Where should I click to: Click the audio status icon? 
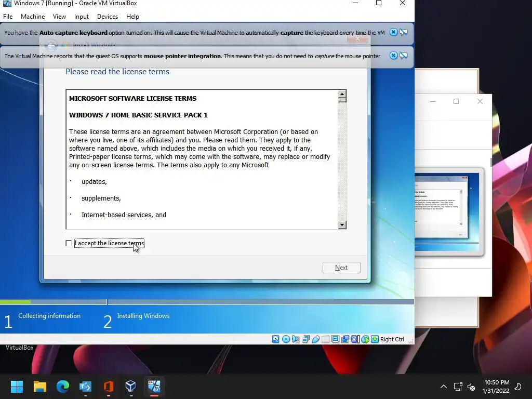tap(296, 339)
